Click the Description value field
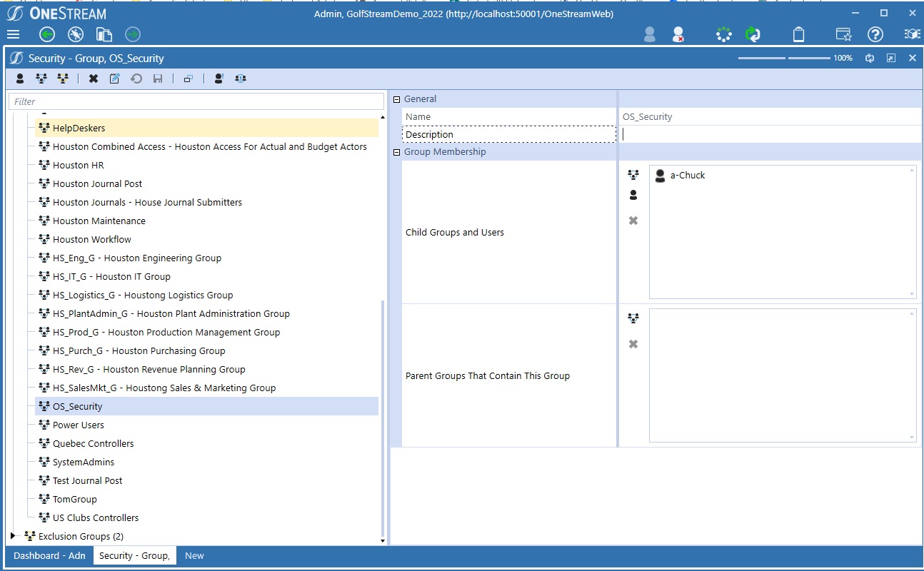This screenshot has height=571, width=924. tap(770, 134)
